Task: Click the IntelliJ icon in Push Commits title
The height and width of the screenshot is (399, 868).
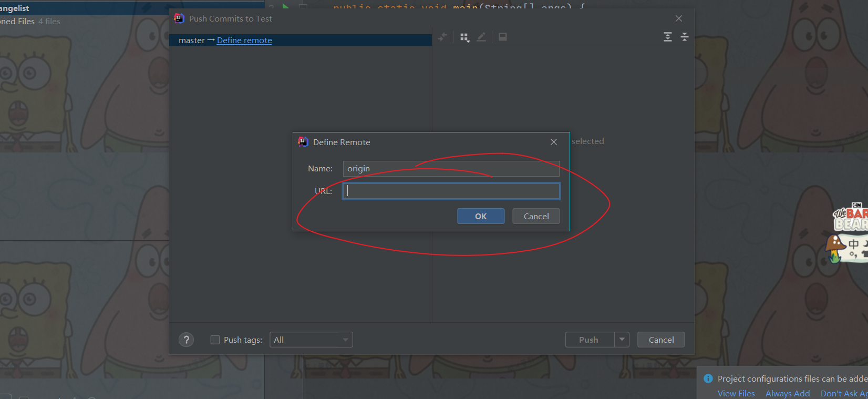Action: tap(179, 18)
